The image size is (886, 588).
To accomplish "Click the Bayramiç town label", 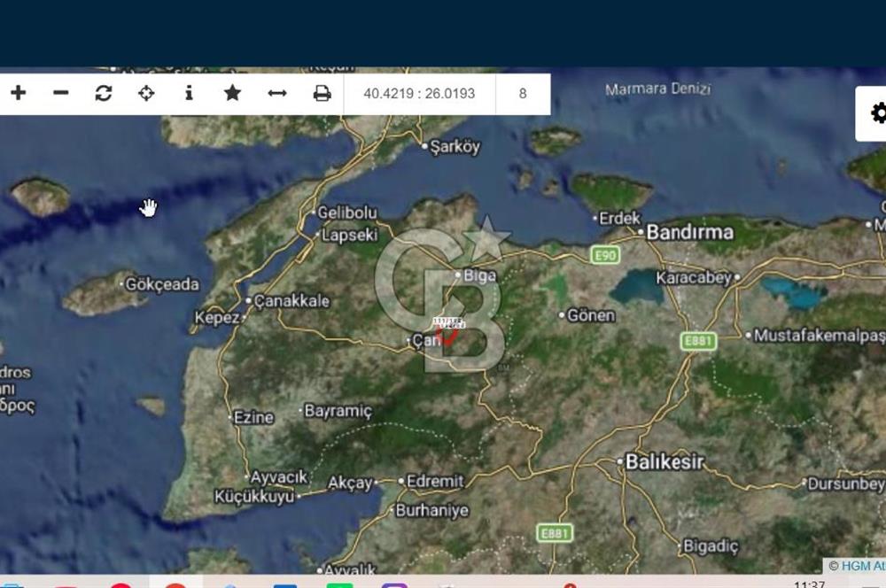I will tap(338, 411).
